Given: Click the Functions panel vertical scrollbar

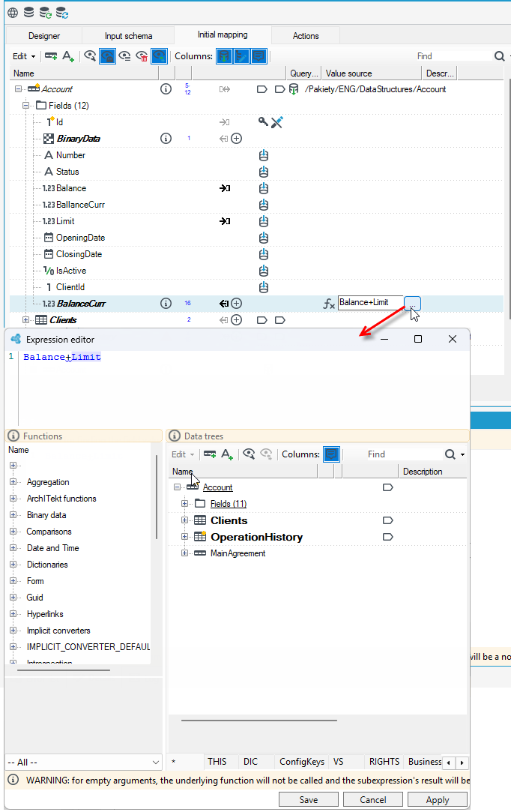Looking at the screenshot, I should (157, 497).
